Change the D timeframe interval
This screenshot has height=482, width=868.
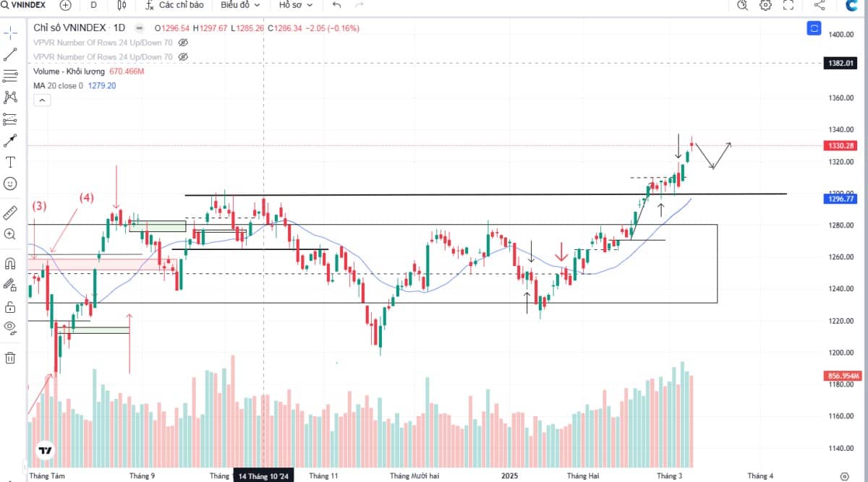[93, 5]
